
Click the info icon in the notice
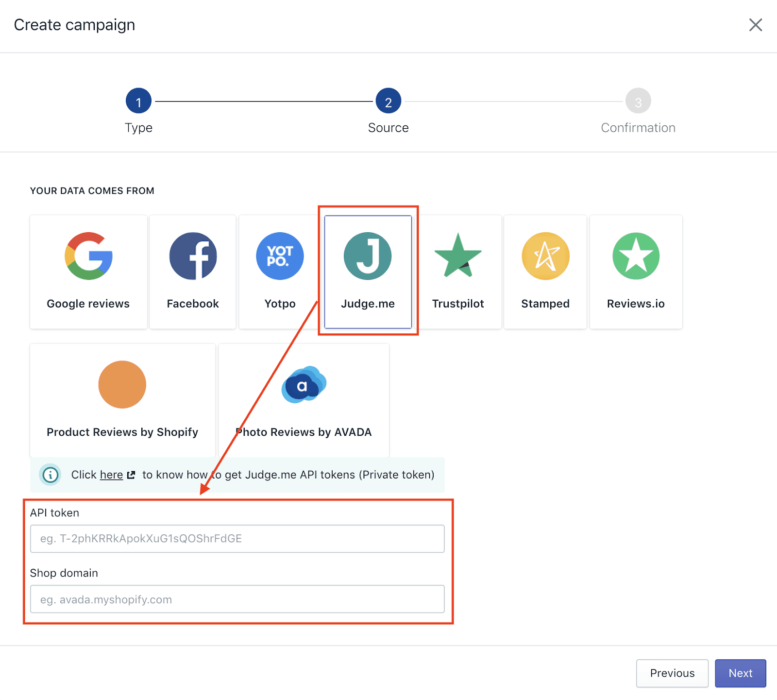[x=51, y=475]
